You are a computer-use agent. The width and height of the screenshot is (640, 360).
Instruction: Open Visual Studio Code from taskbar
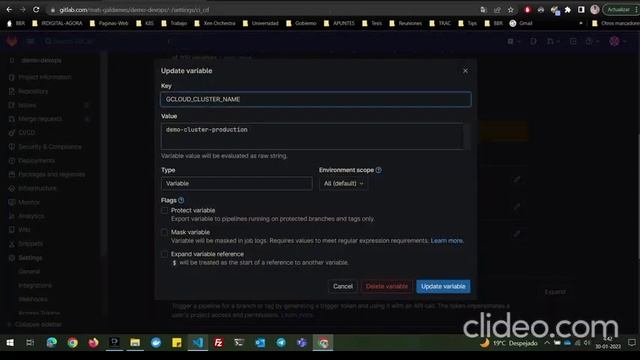click(x=198, y=342)
